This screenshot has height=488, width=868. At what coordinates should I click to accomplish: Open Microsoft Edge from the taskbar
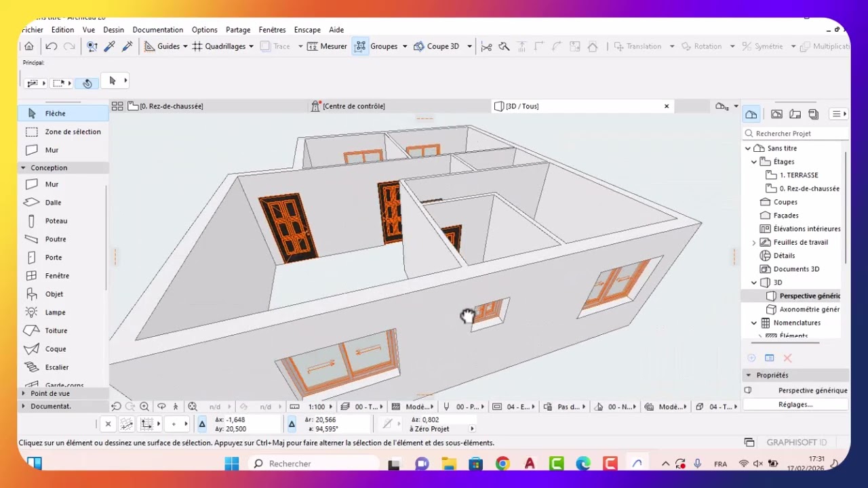[x=583, y=464]
